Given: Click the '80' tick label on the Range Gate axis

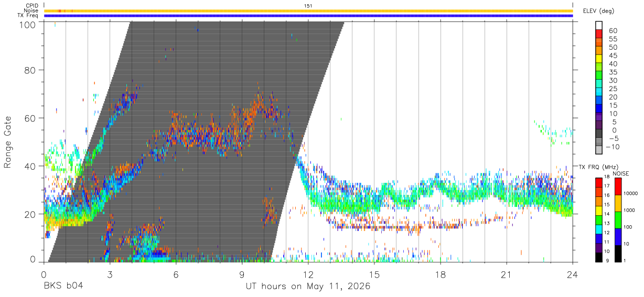Looking at the screenshot, I should [x=31, y=70].
